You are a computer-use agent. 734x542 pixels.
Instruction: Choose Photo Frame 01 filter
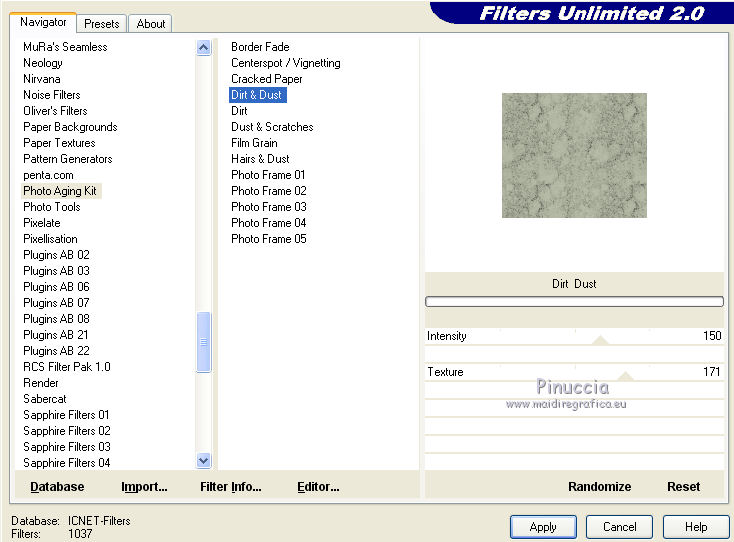pyautogui.click(x=268, y=175)
